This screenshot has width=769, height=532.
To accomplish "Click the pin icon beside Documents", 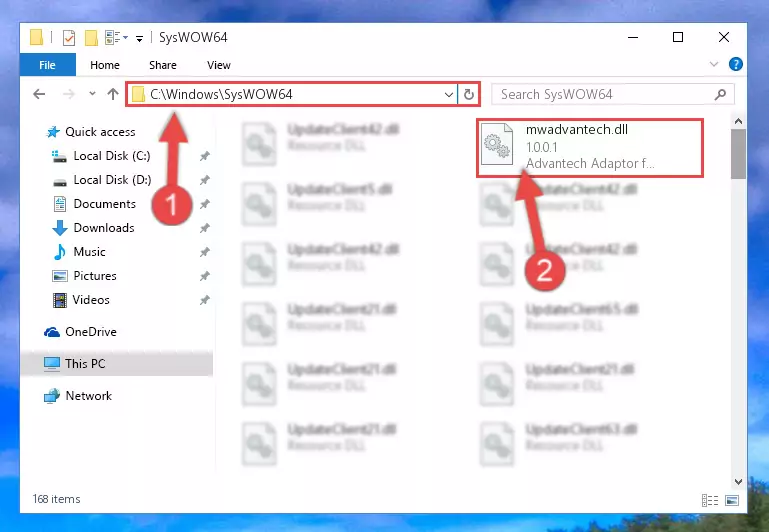I will coord(205,204).
